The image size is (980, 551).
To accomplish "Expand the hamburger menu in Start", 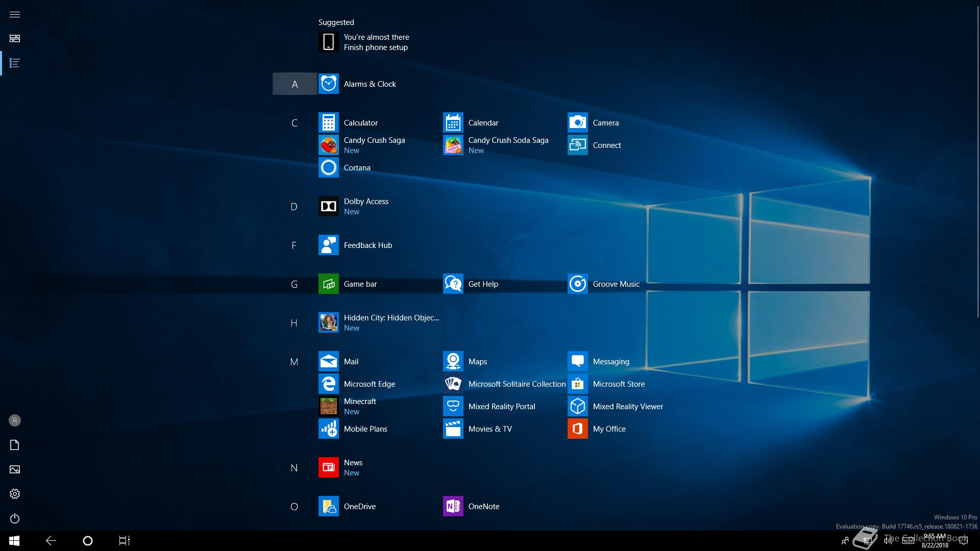I will point(15,14).
